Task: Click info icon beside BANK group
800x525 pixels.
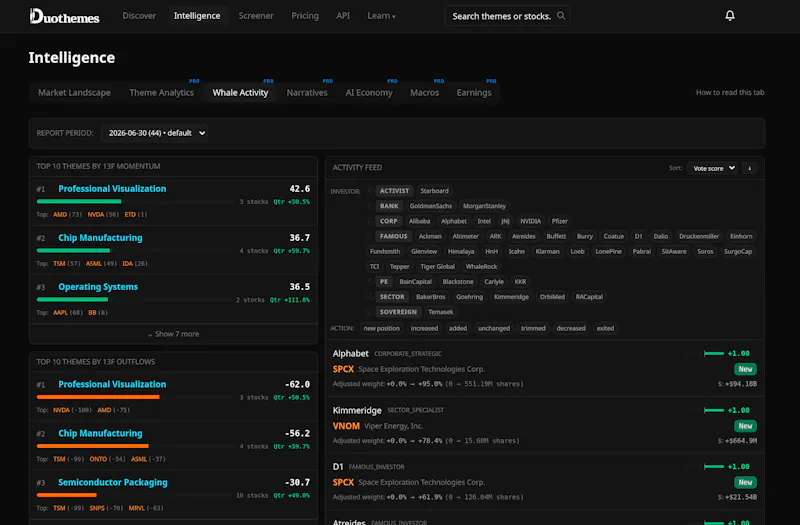Action: pyautogui.click(x=370, y=206)
